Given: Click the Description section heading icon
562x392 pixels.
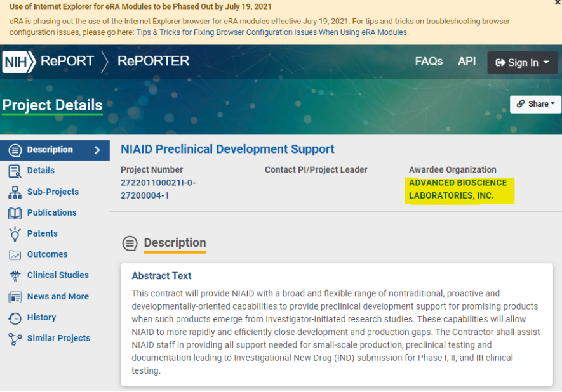Looking at the screenshot, I should click(130, 244).
